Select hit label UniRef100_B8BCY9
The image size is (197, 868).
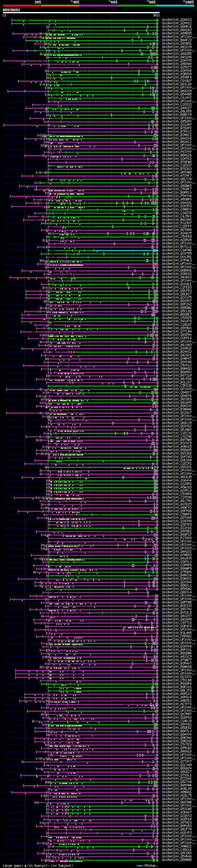coord(177,115)
